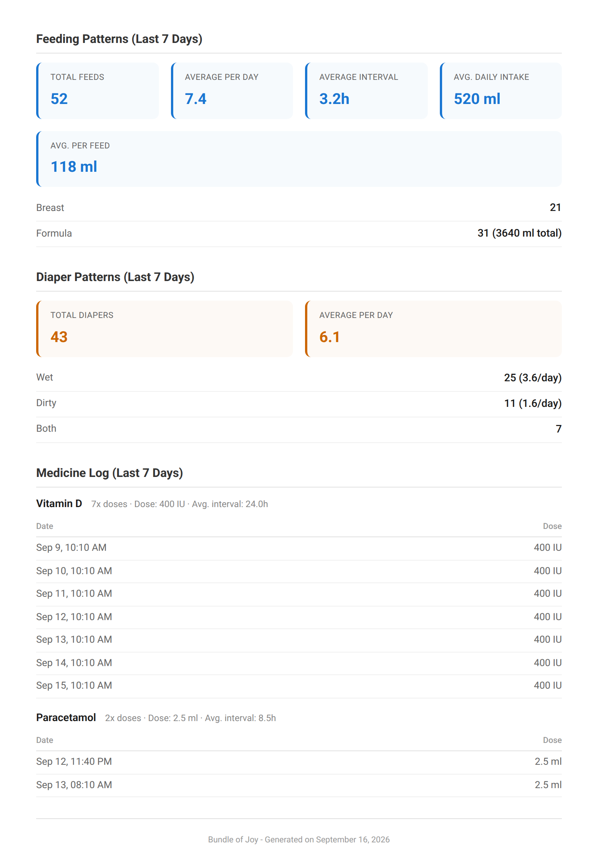Select the Vitamin D "7x doses" summary line
Screen dimensions: 598x868
click(179, 504)
